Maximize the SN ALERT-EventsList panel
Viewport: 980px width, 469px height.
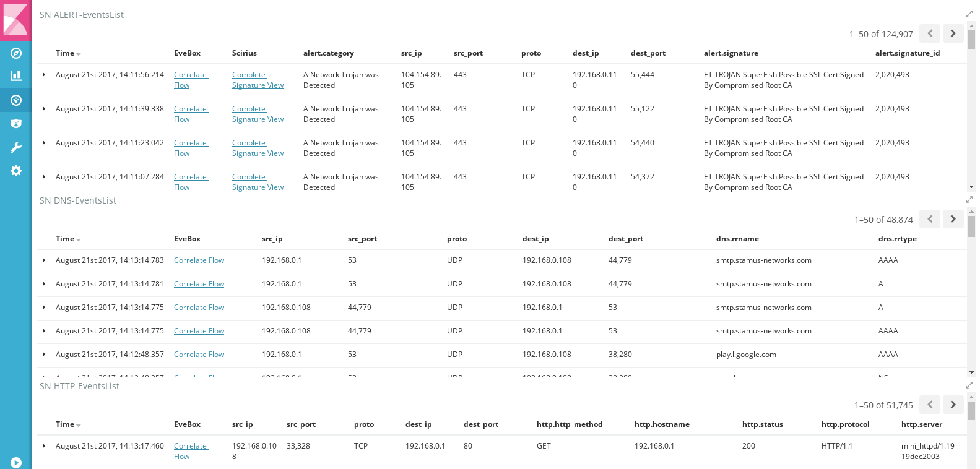point(969,14)
